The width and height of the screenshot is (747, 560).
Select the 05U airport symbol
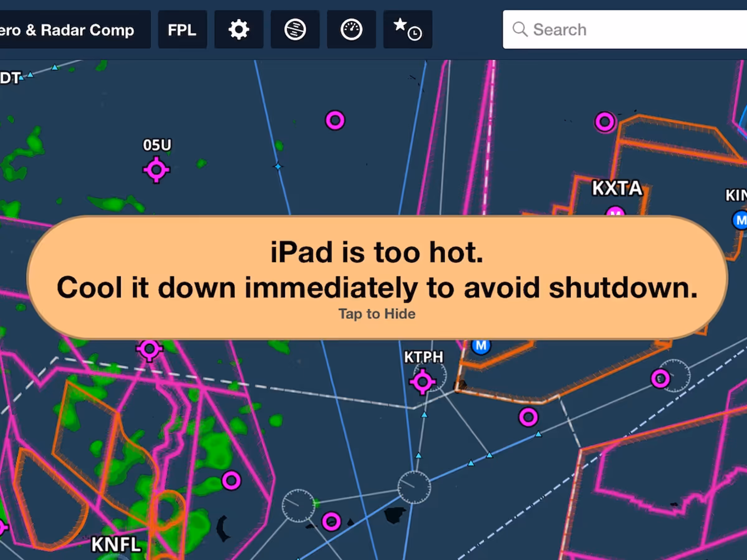pyautogui.click(x=156, y=170)
